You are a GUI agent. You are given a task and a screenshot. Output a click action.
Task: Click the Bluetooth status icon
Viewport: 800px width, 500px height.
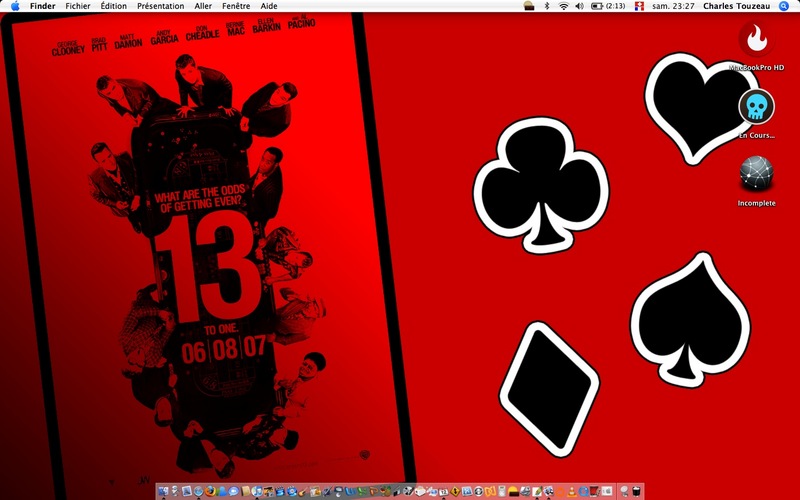click(547, 6)
